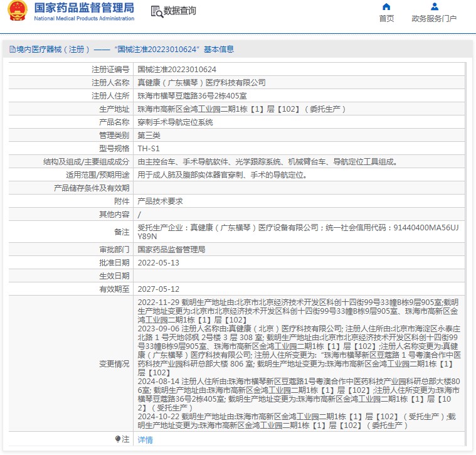Image resolution: width=476 pixels, height=455 pixels.
Task: Click 国家药品监督管理局 header title
Action: click(x=84, y=8)
